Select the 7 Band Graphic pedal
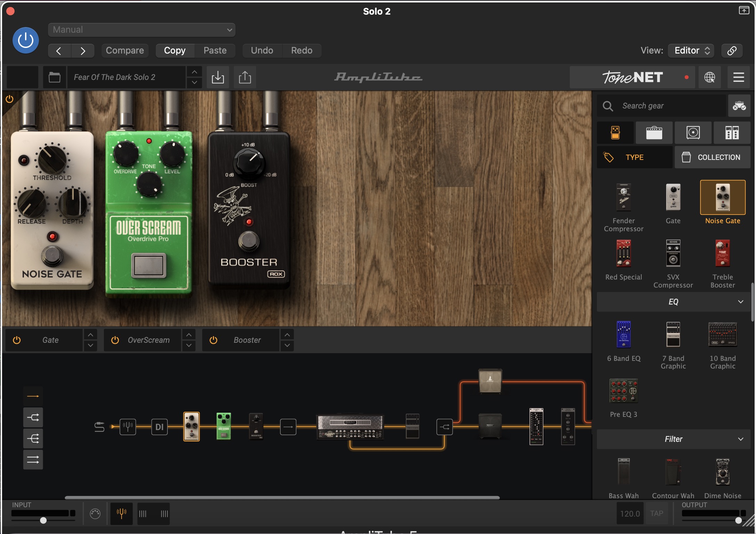 (673, 334)
